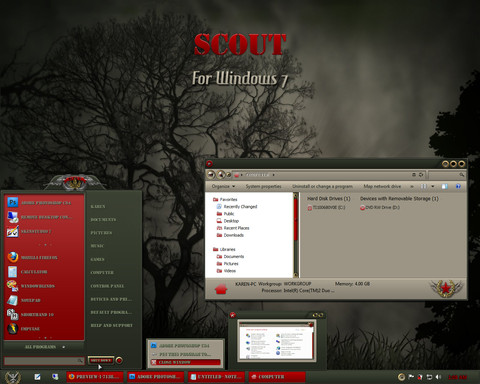This screenshot has height=384, width=480.
Task: Open Control Panel from Start menu
Action: [107, 286]
